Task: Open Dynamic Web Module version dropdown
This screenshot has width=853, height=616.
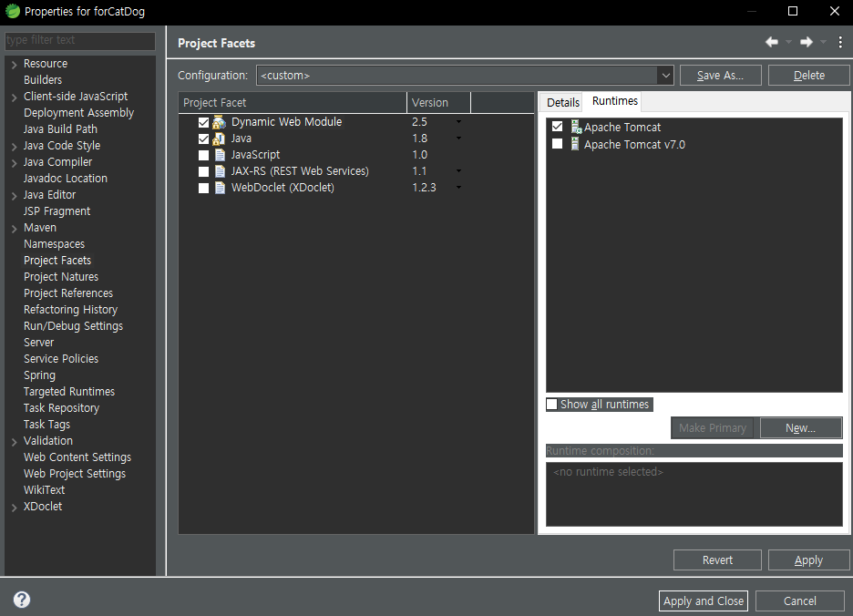Action: coord(458,122)
